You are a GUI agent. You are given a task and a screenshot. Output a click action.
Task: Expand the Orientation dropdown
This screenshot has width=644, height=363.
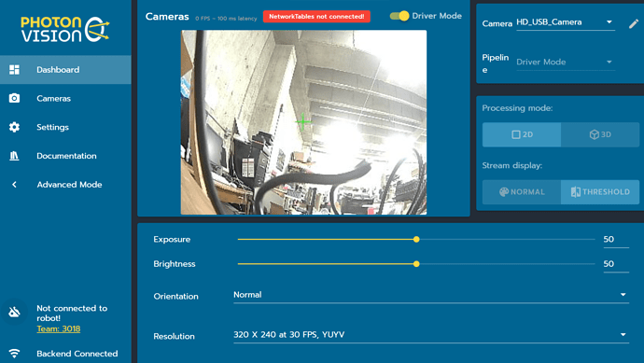[431, 295]
